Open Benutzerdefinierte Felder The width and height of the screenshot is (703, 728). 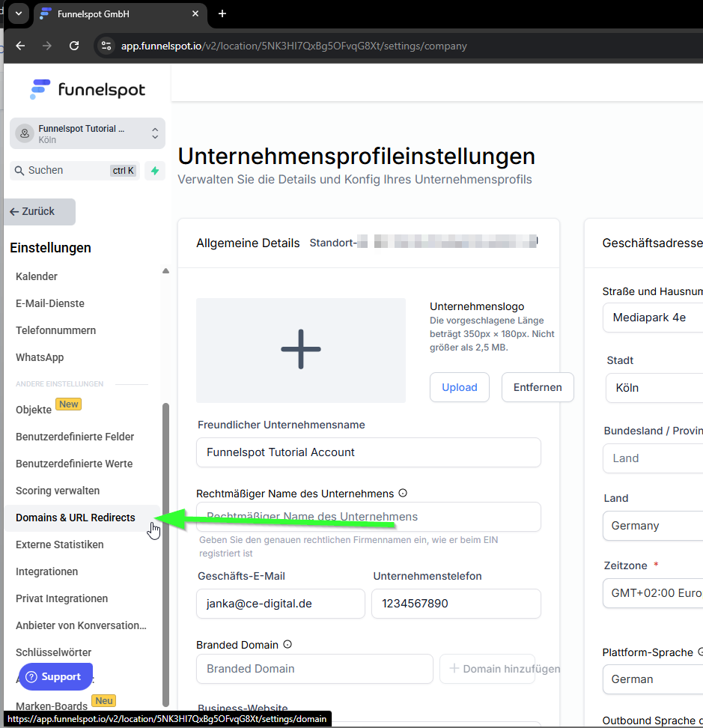coord(75,437)
